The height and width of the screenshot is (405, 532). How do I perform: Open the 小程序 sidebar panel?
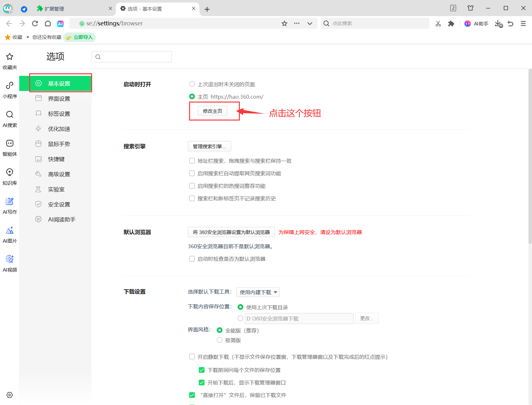(10, 89)
